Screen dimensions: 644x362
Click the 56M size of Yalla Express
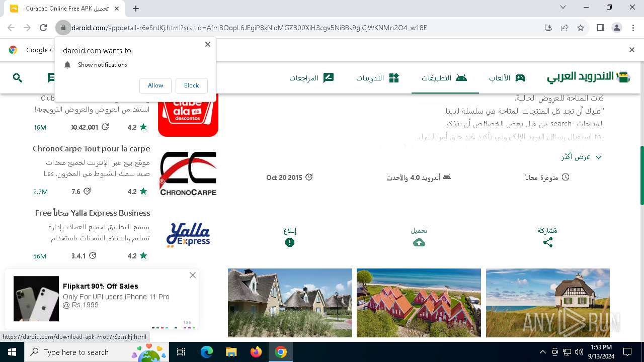[x=40, y=256]
